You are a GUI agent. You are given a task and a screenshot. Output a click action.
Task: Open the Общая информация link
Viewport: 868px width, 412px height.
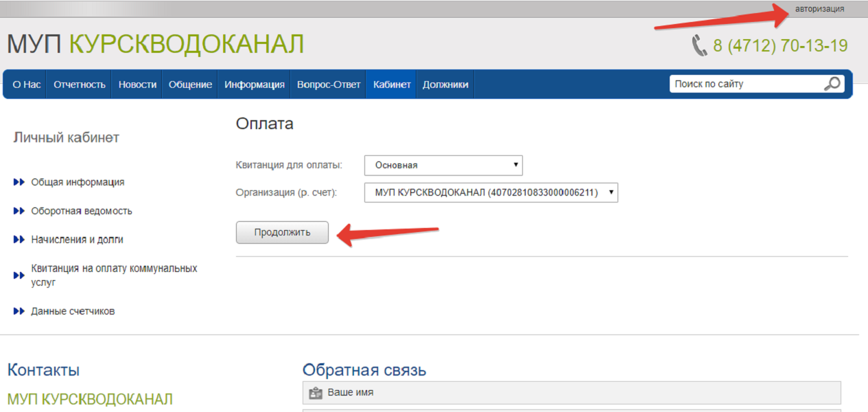[x=78, y=182]
